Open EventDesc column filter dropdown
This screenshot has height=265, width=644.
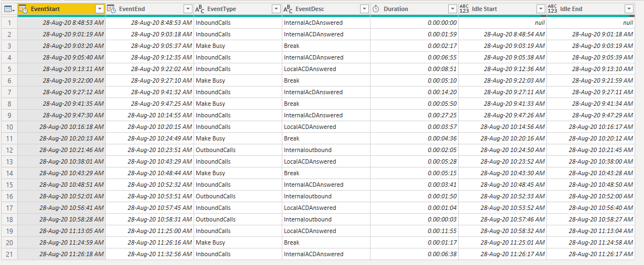(364, 9)
